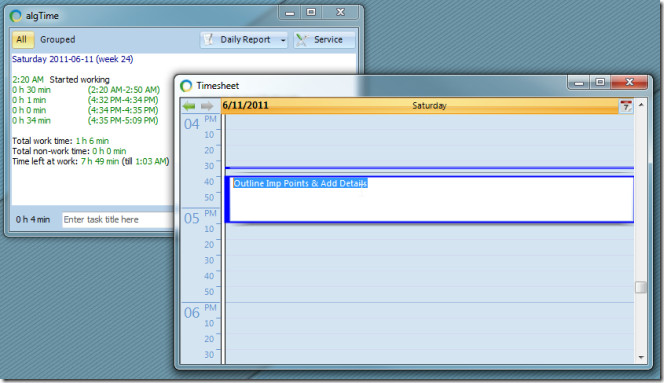The height and width of the screenshot is (383, 664).
Task: Click the 2:20 AM Started working line
Action: [61, 80]
